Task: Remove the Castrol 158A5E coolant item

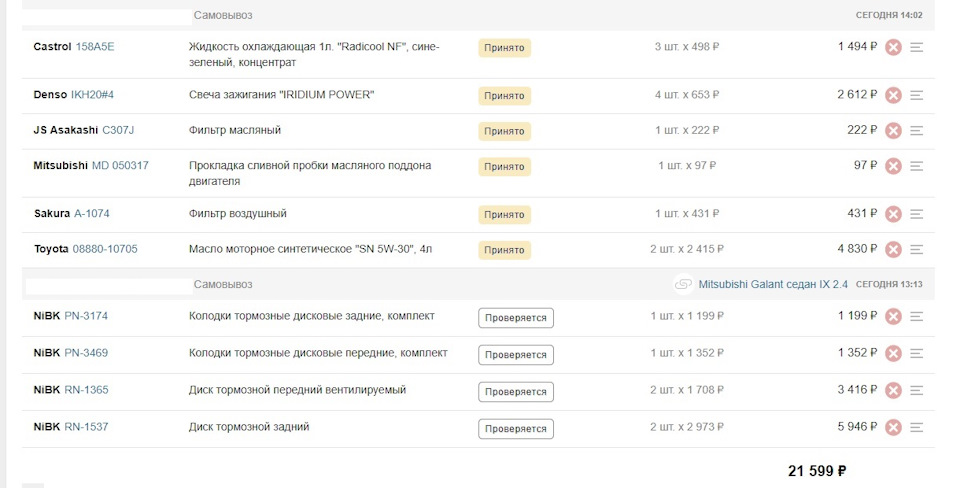Action: point(894,47)
